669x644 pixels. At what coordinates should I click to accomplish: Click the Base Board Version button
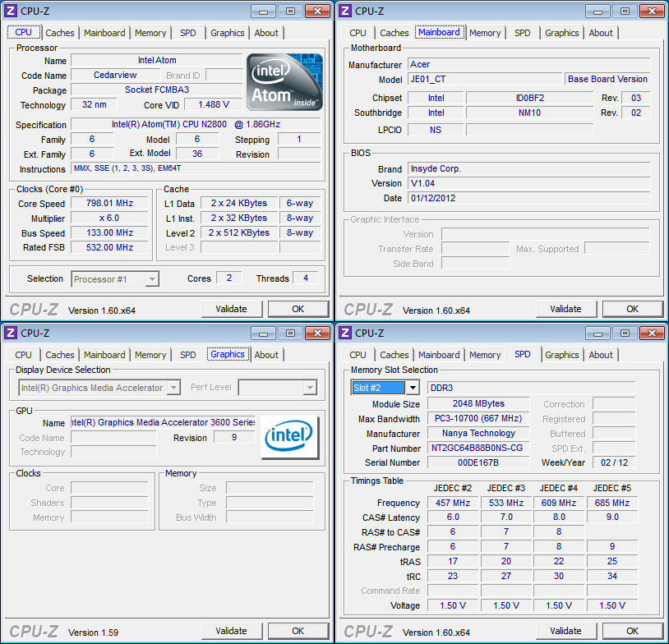click(607, 79)
